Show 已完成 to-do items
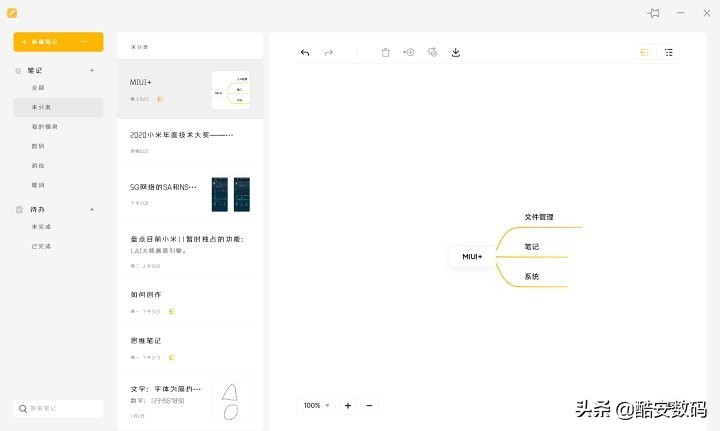 click(x=41, y=246)
